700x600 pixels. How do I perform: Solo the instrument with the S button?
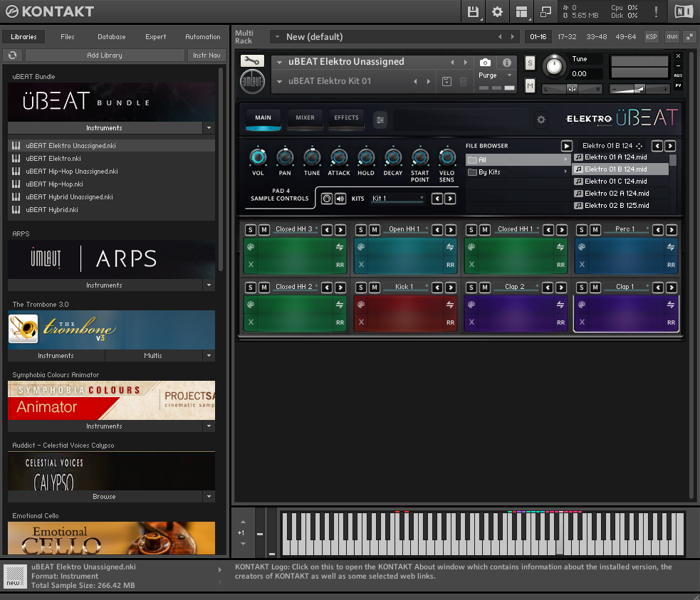[x=530, y=63]
